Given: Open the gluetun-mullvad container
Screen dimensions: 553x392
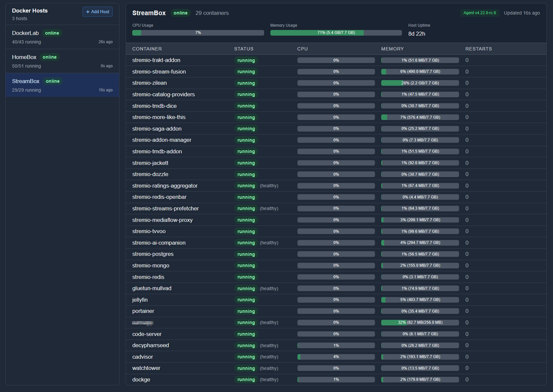Looking at the screenshot, I should (152, 288).
